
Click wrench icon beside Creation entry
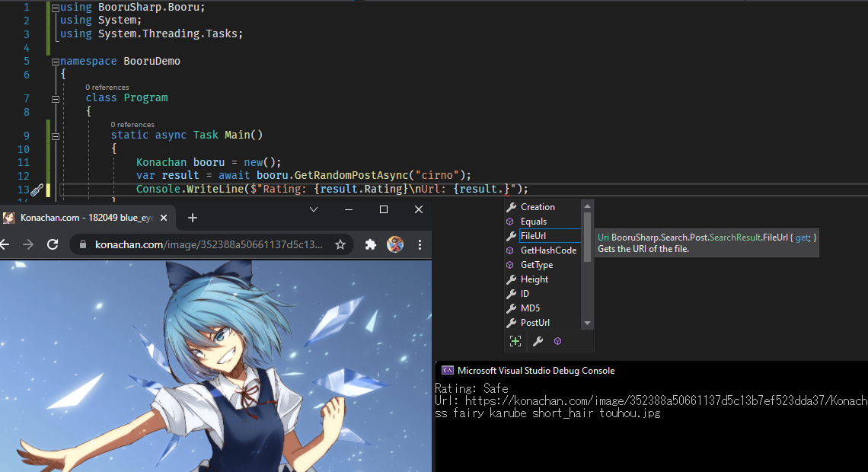(512, 207)
